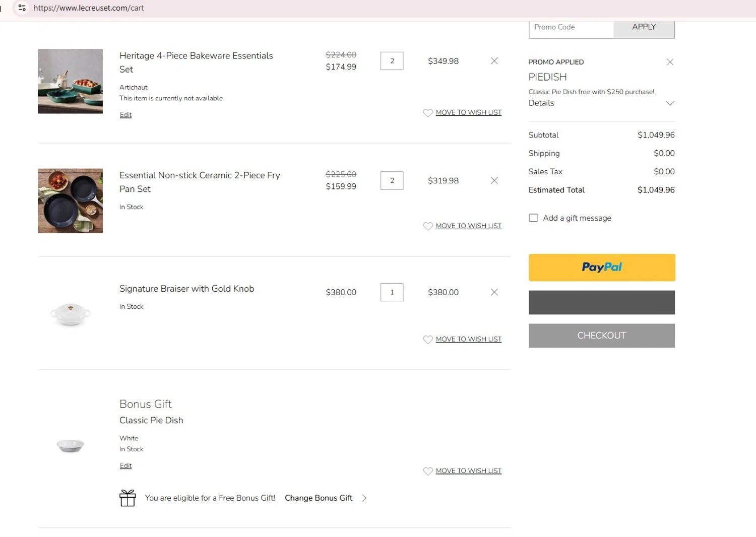
Task: Select quantity box for Fry Pan Set
Action: [392, 180]
